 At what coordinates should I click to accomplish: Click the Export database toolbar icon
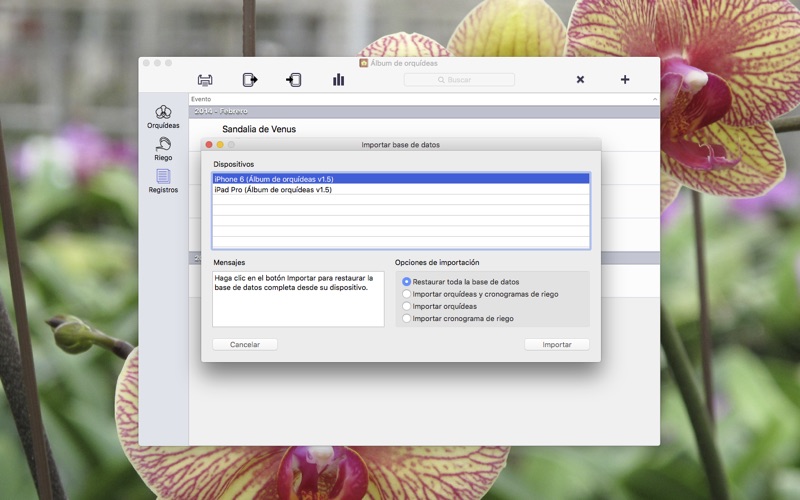(x=250, y=80)
